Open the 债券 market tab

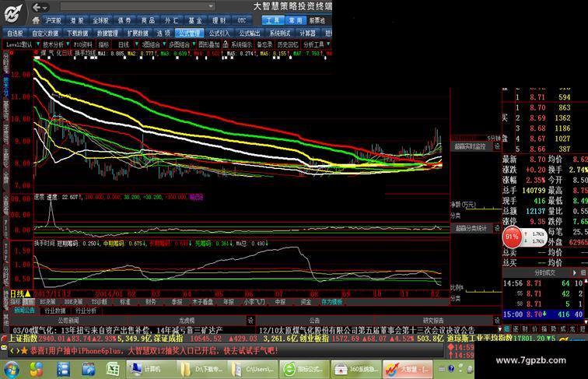[124, 20]
